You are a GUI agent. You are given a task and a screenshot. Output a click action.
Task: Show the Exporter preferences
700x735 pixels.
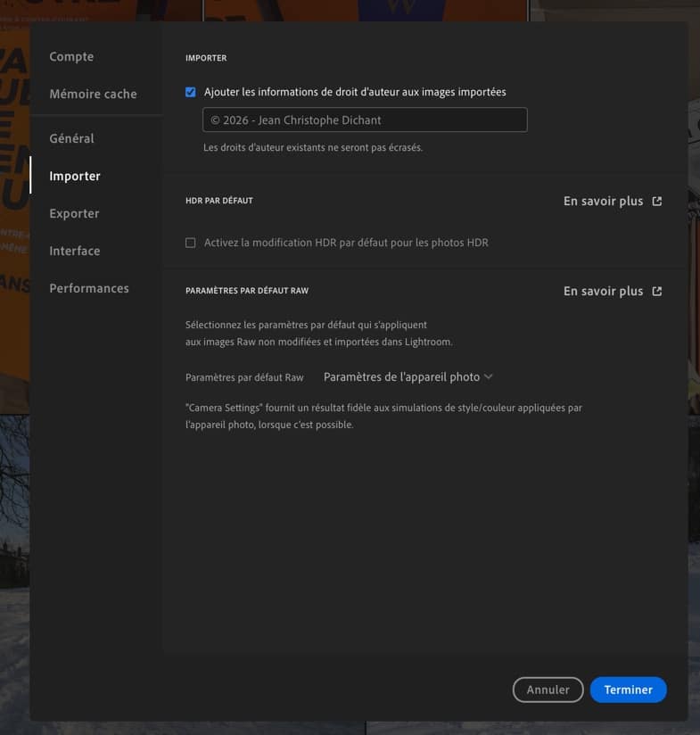pos(74,213)
